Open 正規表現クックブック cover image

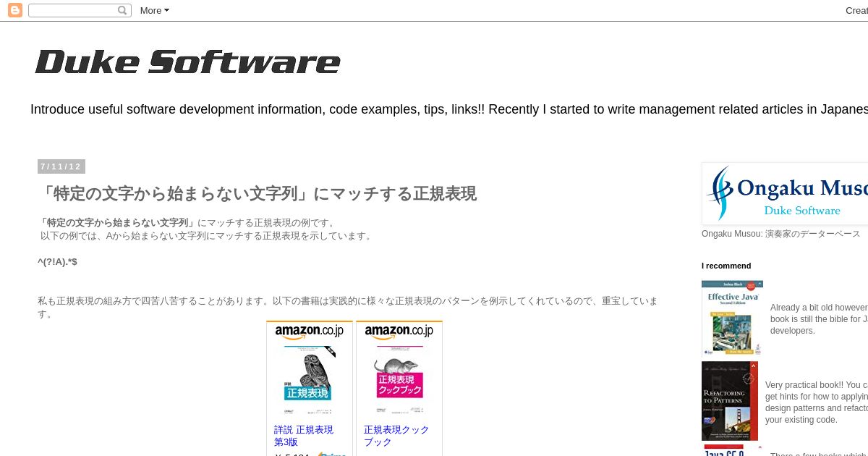399,381
